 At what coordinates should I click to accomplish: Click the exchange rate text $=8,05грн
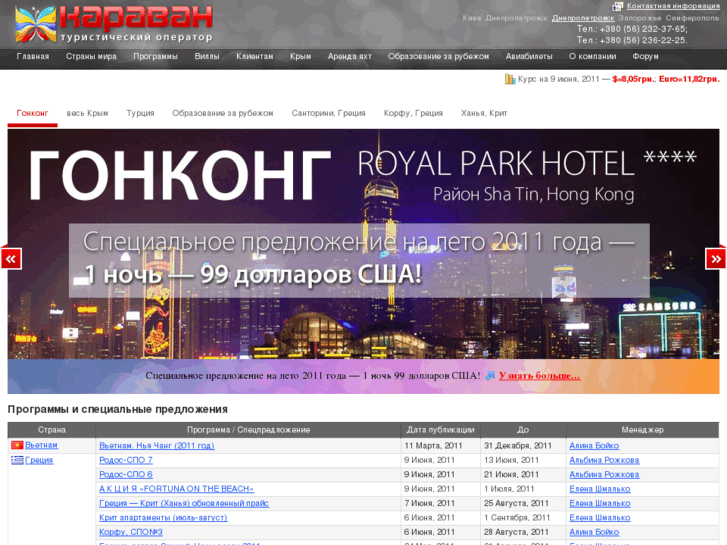633,79
